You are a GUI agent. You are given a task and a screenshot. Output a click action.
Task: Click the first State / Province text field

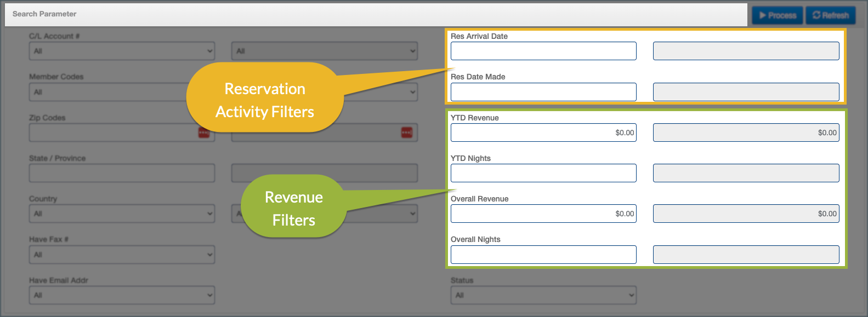pyautogui.click(x=122, y=173)
